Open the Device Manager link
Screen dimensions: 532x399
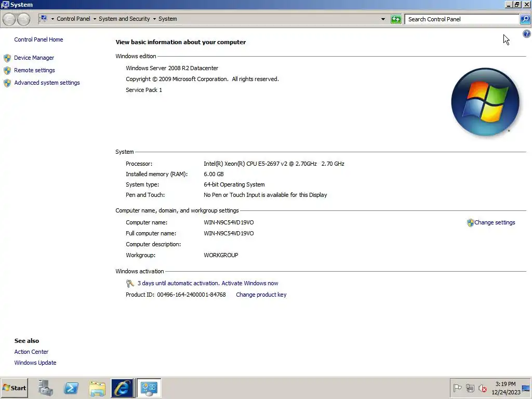[x=34, y=58]
